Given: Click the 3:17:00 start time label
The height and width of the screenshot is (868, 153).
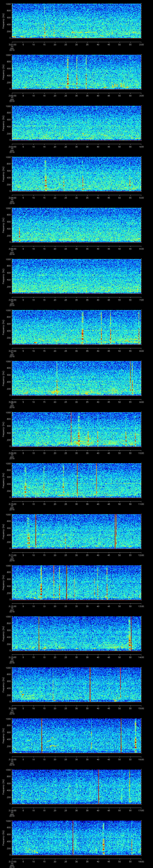Looking at the screenshot, I should pos(12,862).
